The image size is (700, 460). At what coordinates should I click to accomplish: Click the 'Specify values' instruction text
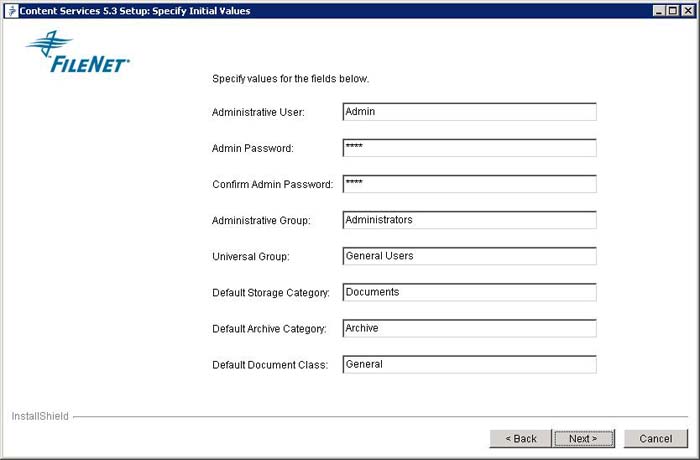tap(290, 79)
